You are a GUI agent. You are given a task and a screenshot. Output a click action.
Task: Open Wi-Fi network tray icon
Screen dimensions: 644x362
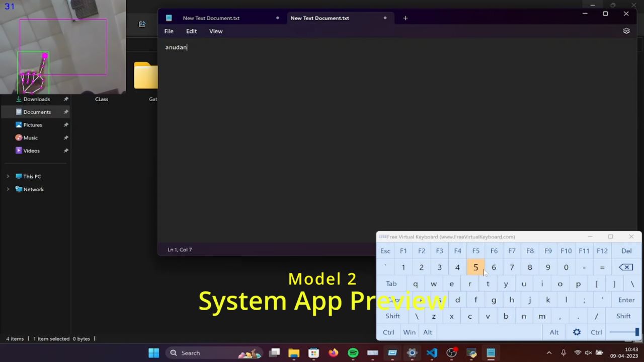coord(578,353)
